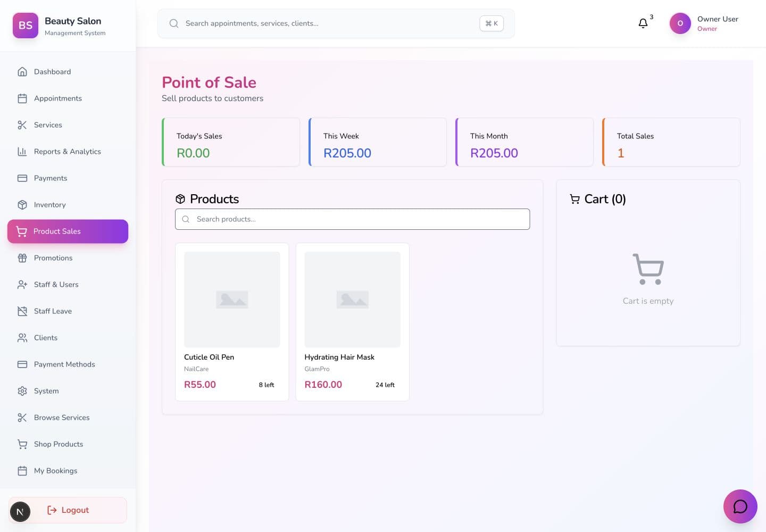Focus the Search products field
766x532 pixels.
click(352, 219)
